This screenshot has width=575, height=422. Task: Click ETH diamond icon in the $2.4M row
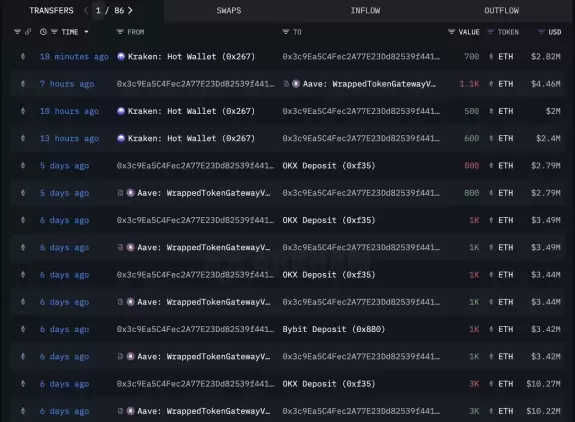[491, 138]
